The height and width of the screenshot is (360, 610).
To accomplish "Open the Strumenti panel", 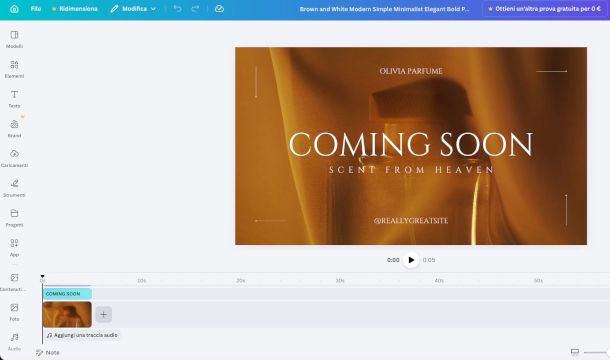I will tap(14, 188).
